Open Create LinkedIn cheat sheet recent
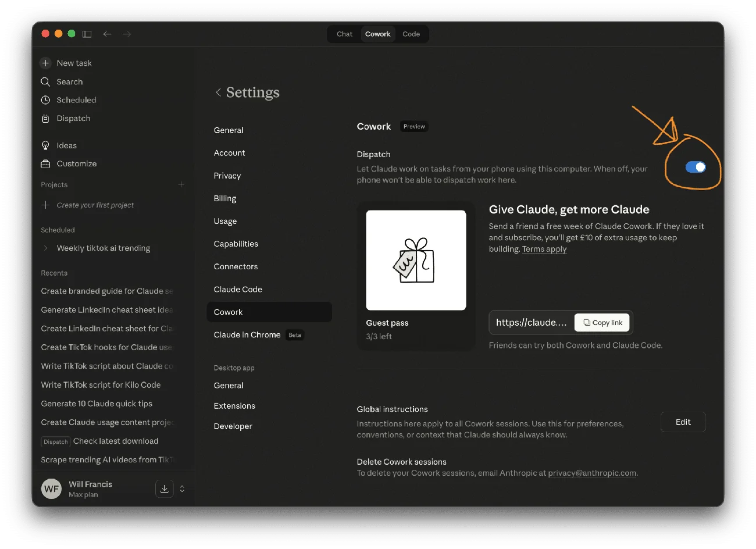 click(107, 329)
